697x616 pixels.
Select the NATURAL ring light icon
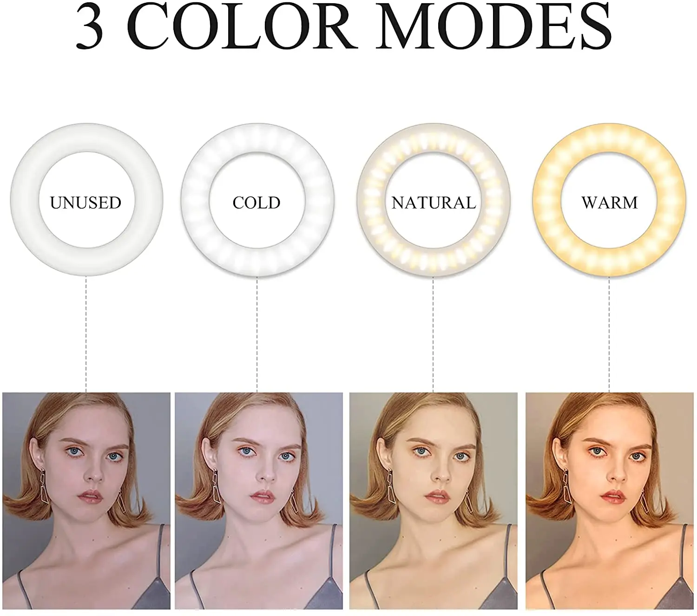(x=434, y=202)
